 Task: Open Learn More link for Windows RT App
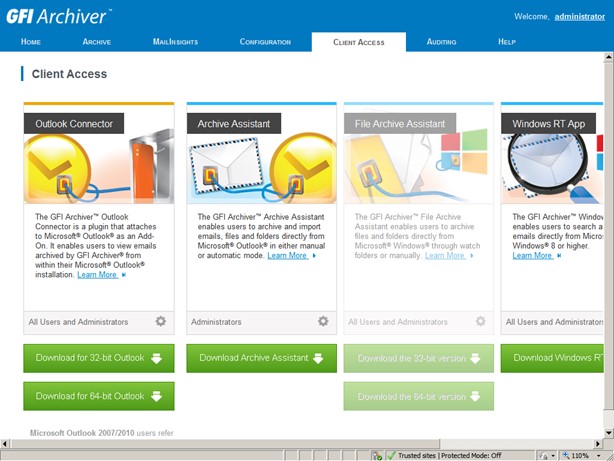click(533, 256)
